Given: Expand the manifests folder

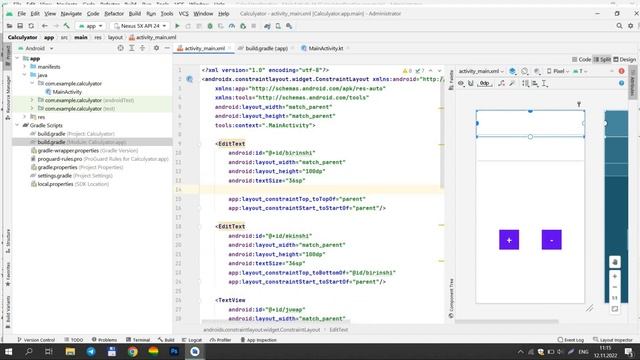Looking at the screenshot, I should [24, 67].
